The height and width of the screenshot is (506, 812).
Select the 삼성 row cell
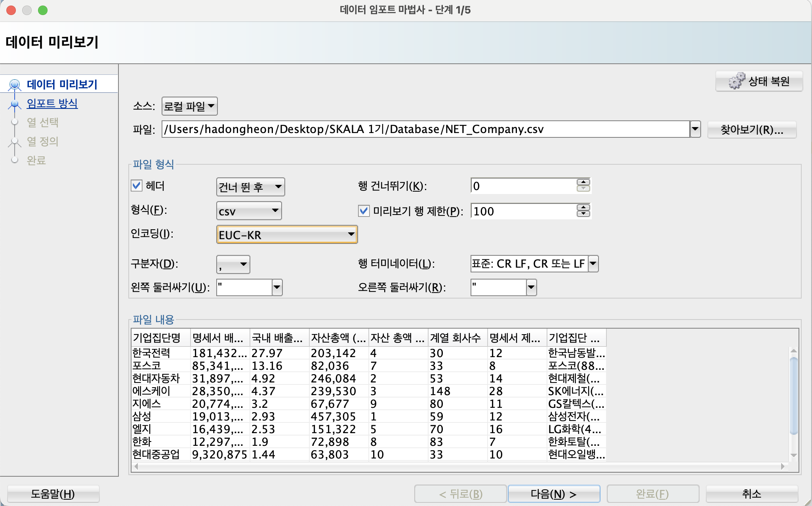[161, 416]
